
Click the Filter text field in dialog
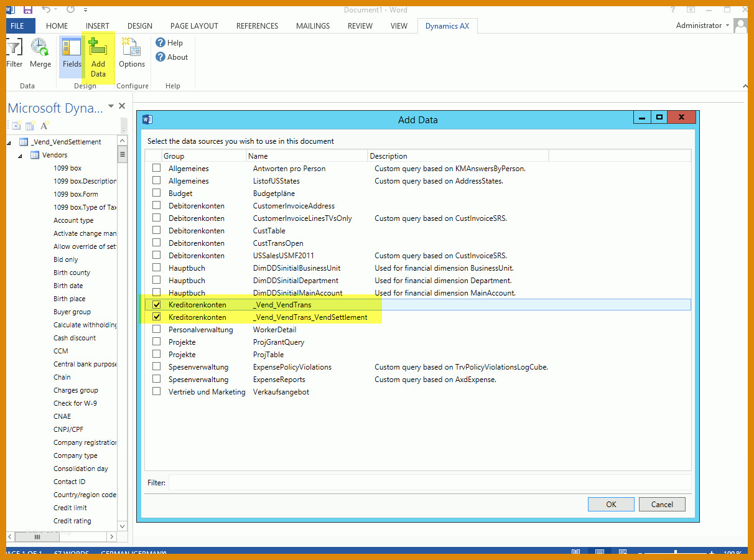point(429,482)
